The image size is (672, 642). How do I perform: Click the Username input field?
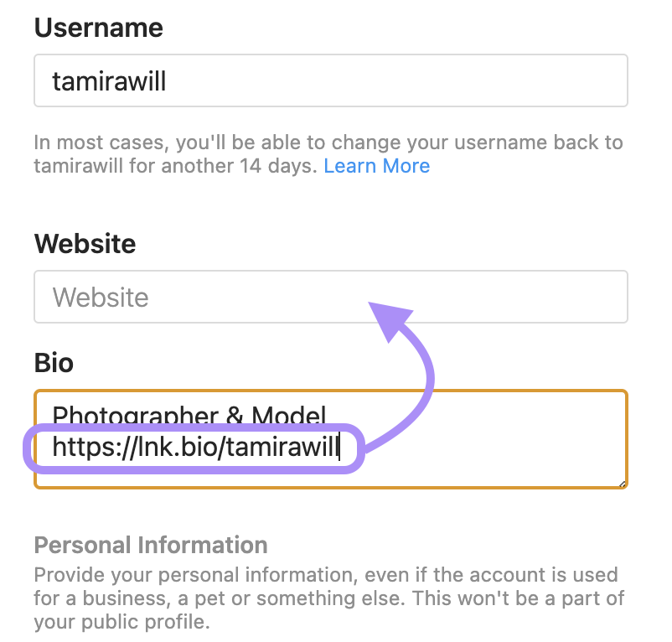click(330, 81)
